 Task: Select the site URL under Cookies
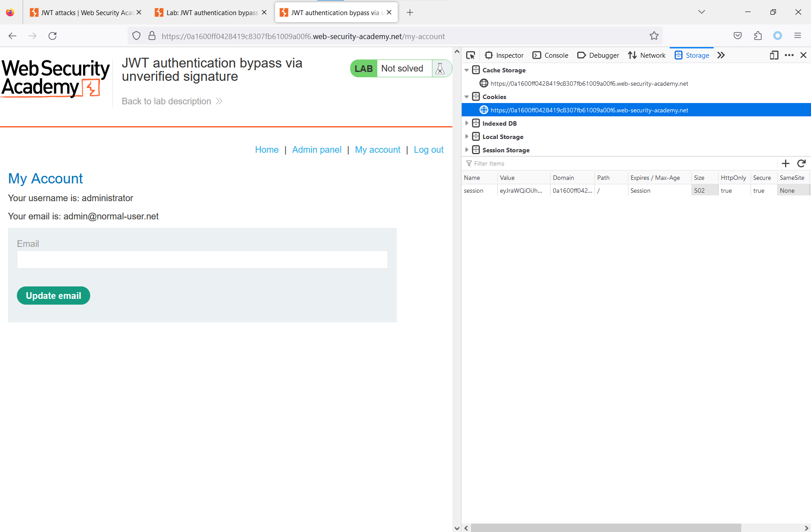589,110
